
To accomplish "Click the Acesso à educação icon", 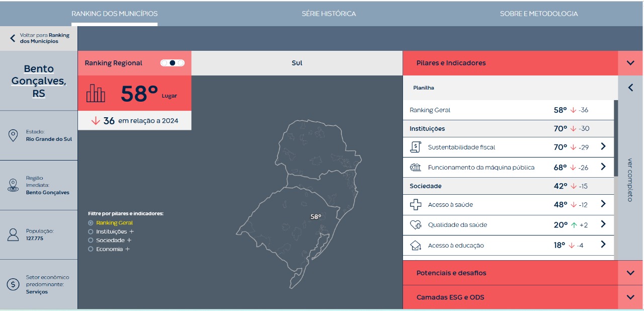I will (416, 246).
